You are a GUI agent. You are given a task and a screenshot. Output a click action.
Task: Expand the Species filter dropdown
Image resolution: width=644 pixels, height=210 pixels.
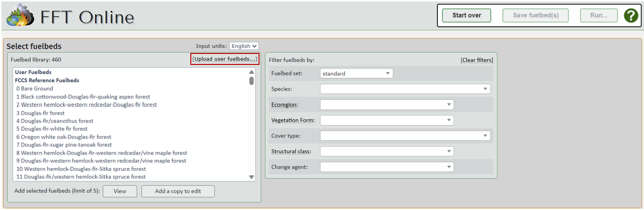pos(405,89)
